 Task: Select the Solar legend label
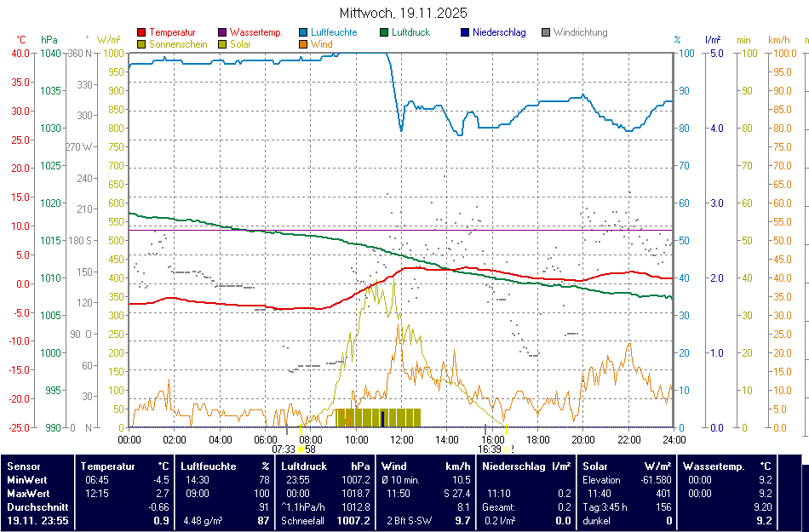coord(242,43)
